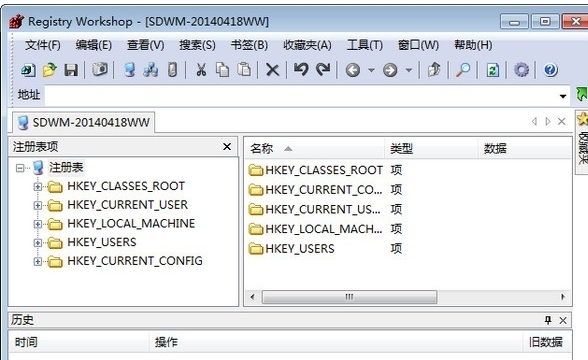
Task: Open the address bar dropdown list
Action: 563,96
